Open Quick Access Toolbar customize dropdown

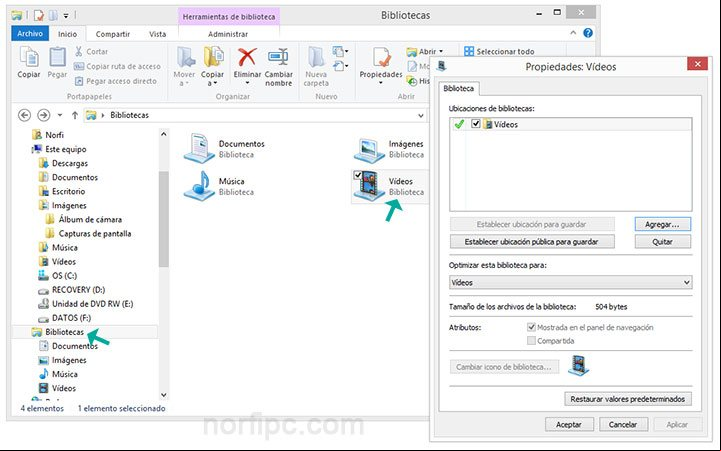pos(66,16)
